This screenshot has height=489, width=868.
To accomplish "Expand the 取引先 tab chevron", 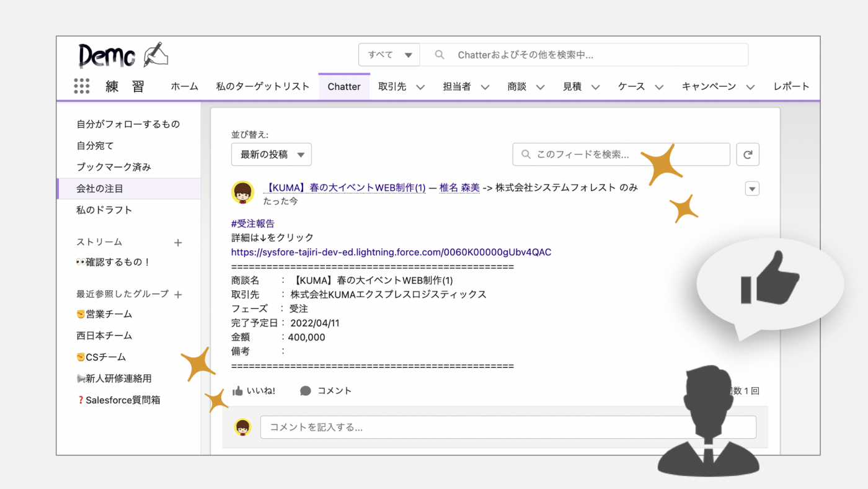I will [x=420, y=87].
